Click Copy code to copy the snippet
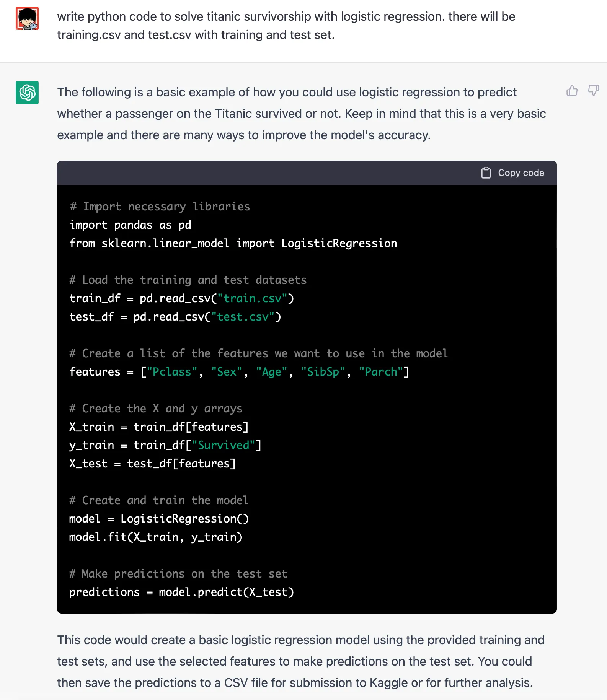The image size is (607, 700). coord(513,173)
